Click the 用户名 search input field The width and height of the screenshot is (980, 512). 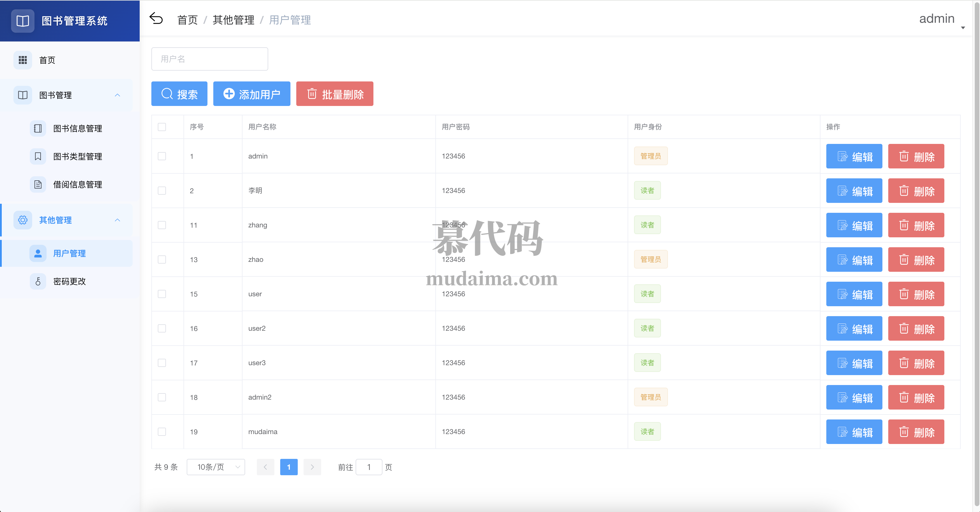tap(209, 59)
